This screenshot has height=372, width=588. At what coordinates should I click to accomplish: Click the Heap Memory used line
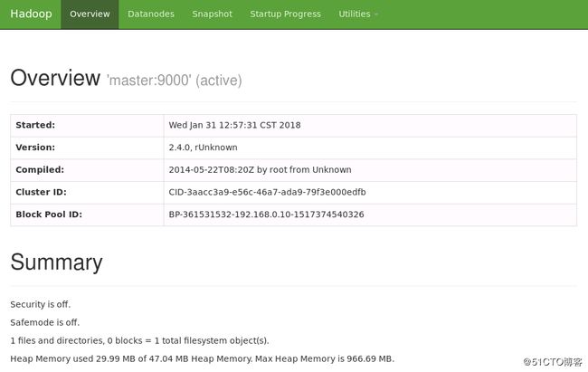202,358
